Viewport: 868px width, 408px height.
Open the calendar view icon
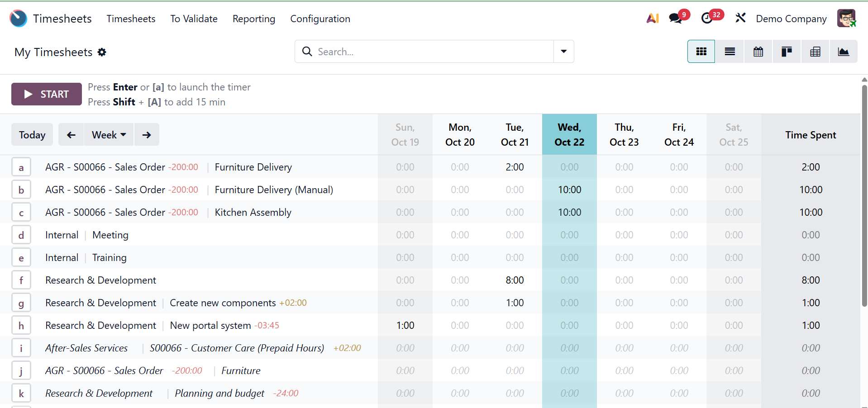click(x=758, y=52)
